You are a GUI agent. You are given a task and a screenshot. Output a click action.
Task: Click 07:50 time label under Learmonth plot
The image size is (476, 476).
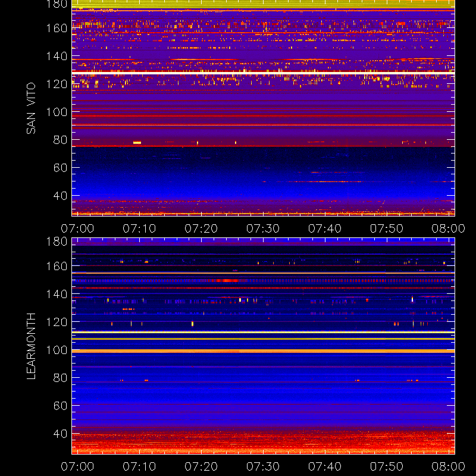point(386,466)
